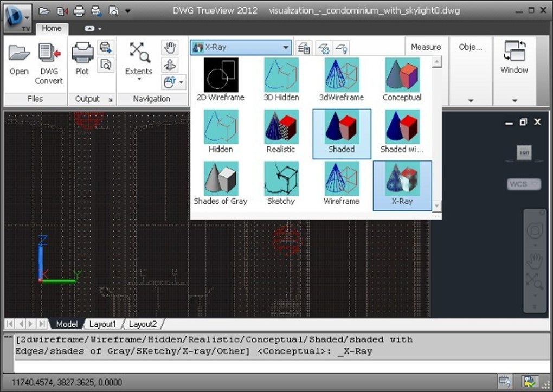Choose the Realistic visual style
The height and width of the screenshot is (392, 553).
coord(281,132)
